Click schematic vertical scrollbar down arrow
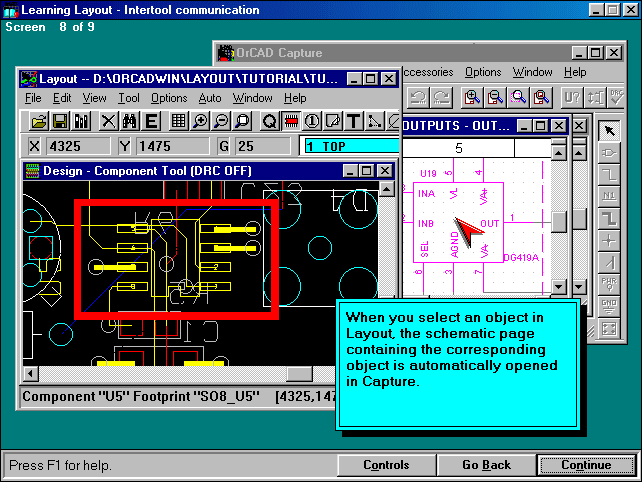The width and height of the screenshot is (642, 482). (x=561, y=287)
